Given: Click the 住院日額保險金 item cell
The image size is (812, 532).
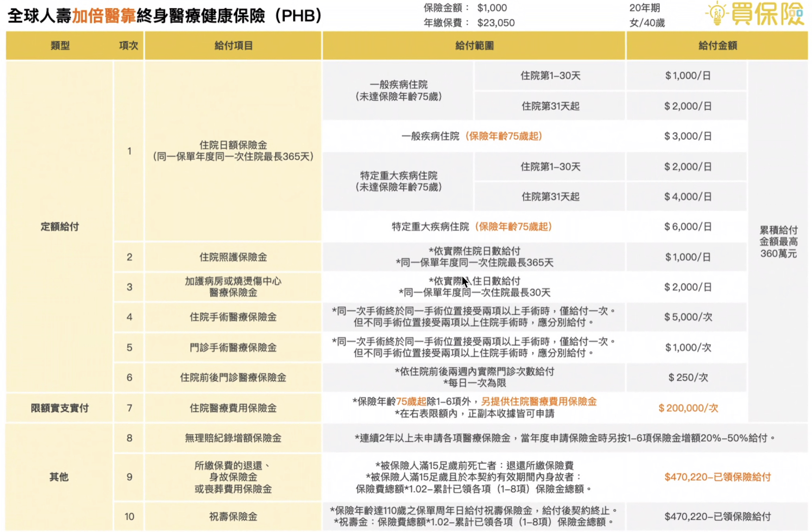Looking at the screenshot, I should (x=234, y=151).
